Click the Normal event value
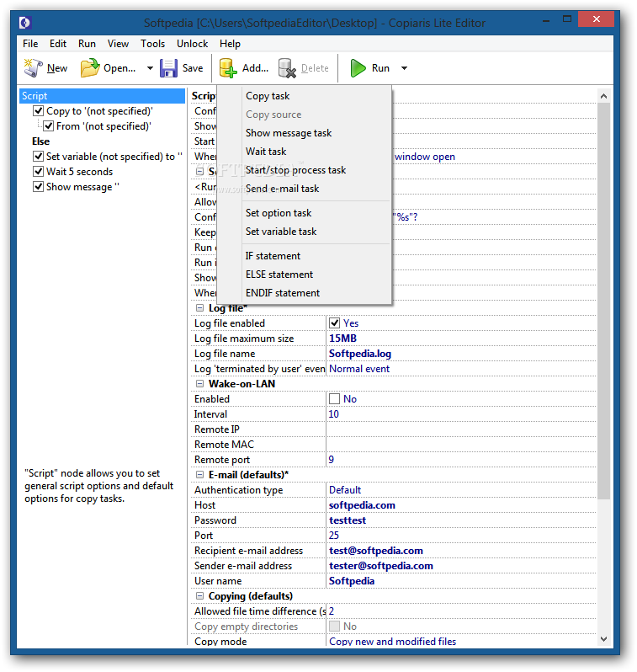637x672 pixels. [359, 369]
